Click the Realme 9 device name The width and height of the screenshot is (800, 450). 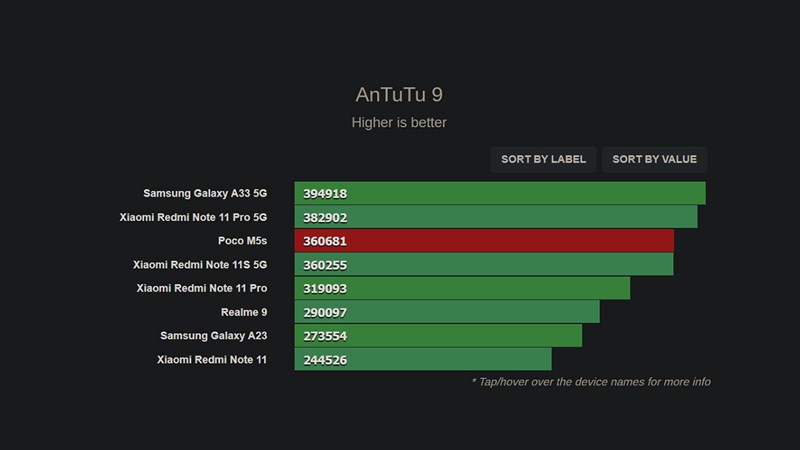coord(244,312)
